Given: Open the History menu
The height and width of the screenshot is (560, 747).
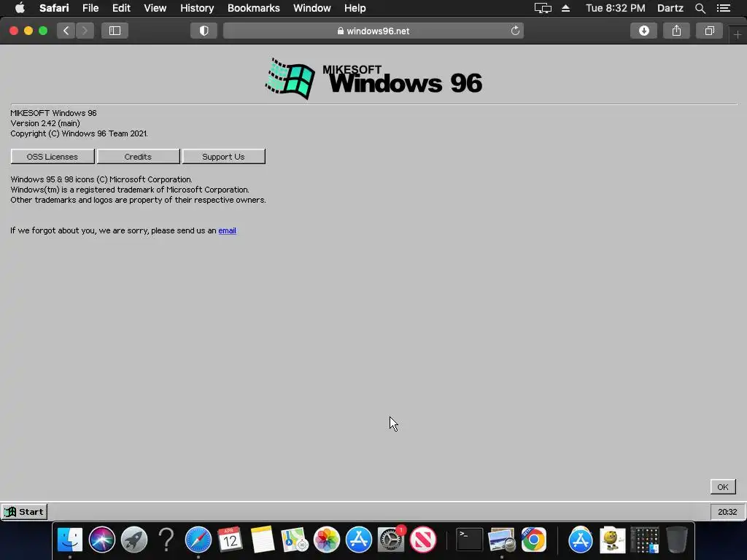Looking at the screenshot, I should click(x=197, y=8).
